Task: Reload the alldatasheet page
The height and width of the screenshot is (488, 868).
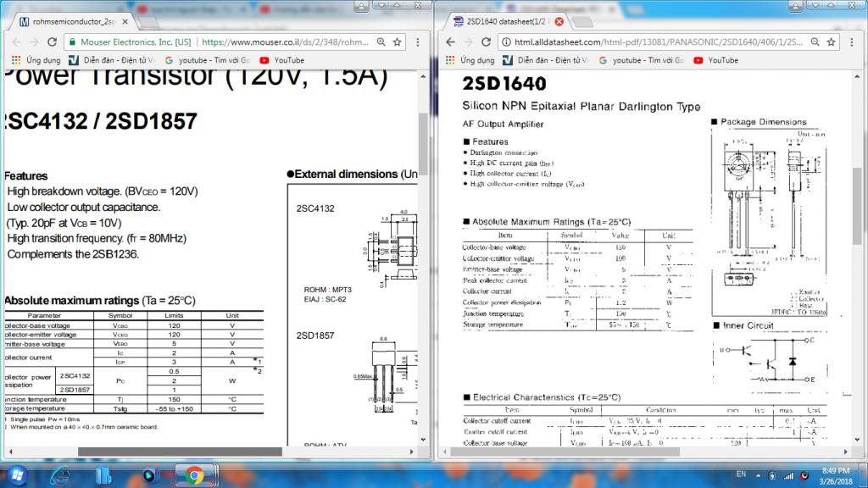Action: click(486, 42)
